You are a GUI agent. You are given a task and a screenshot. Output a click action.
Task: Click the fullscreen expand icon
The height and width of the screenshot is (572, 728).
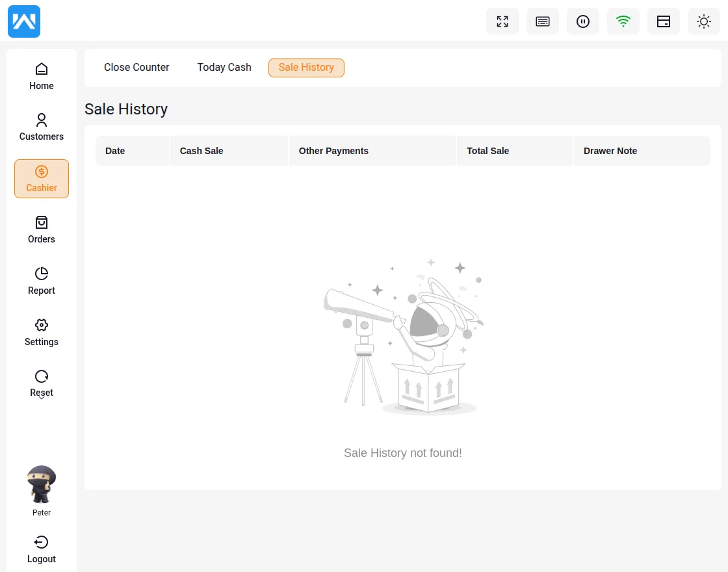(x=502, y=21)
